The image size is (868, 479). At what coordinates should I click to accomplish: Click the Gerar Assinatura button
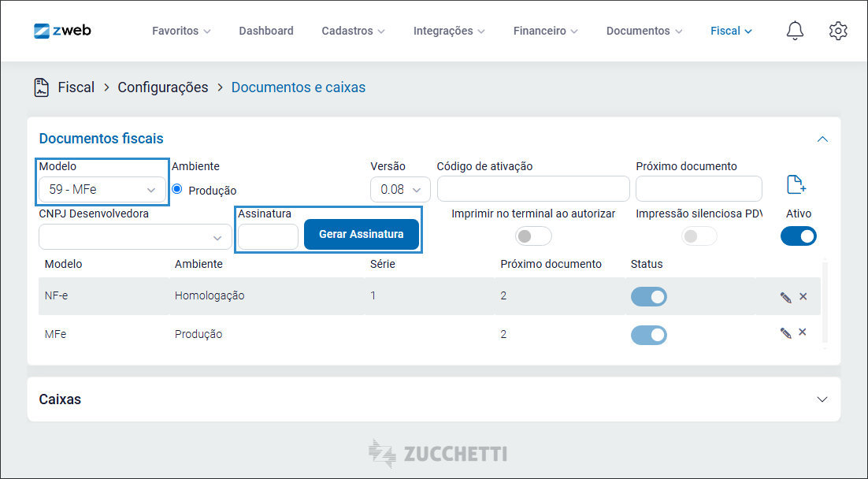pos(362,234)
